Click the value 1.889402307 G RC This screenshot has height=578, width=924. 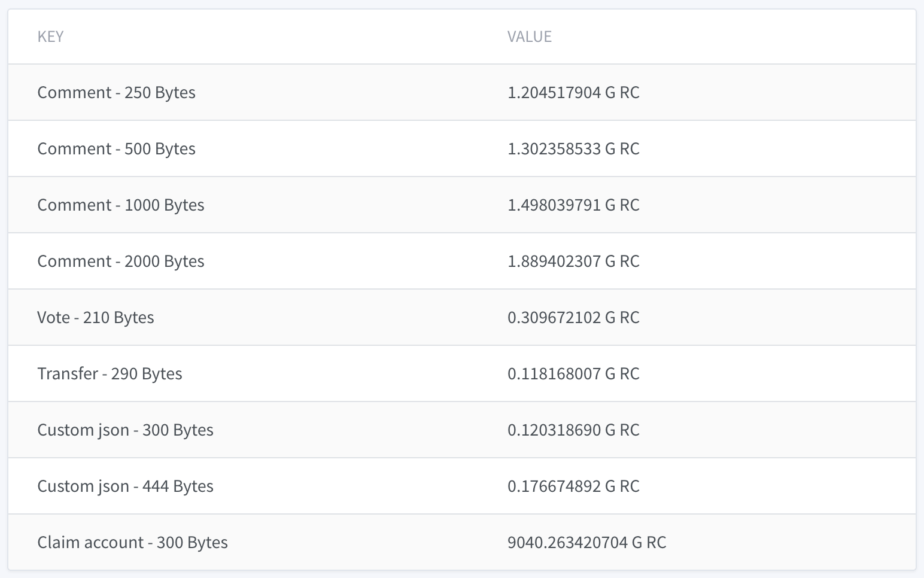point(573,261)
